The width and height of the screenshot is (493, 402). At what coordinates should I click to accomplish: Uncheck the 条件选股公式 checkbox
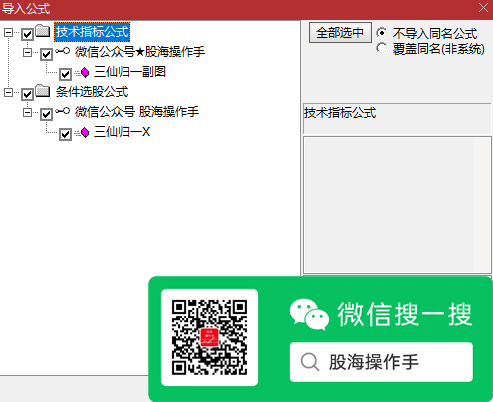point(27,94)
